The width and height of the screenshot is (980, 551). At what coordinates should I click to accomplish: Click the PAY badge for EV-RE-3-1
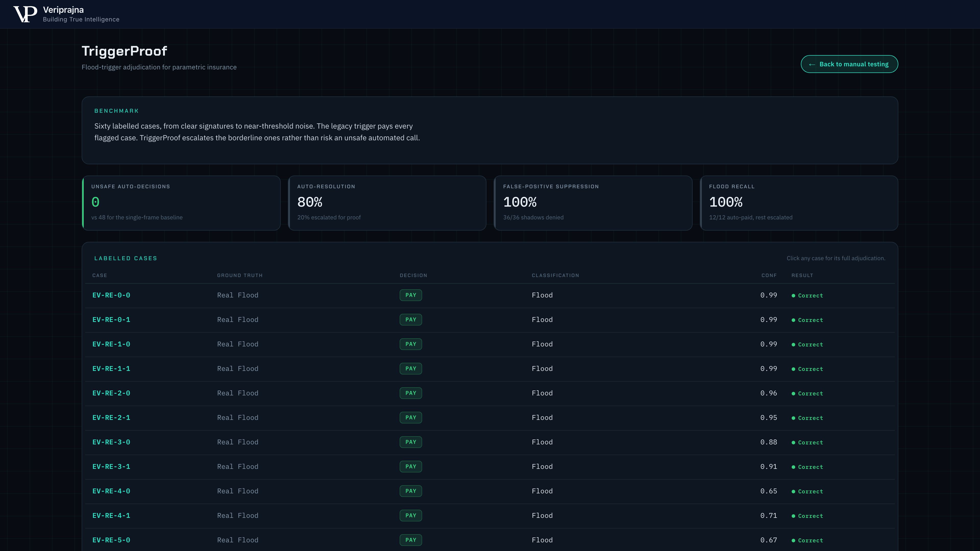tap(410, 467)
